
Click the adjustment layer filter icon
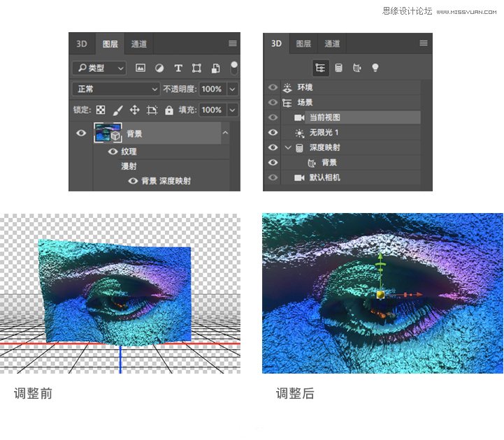pos(159,68)
